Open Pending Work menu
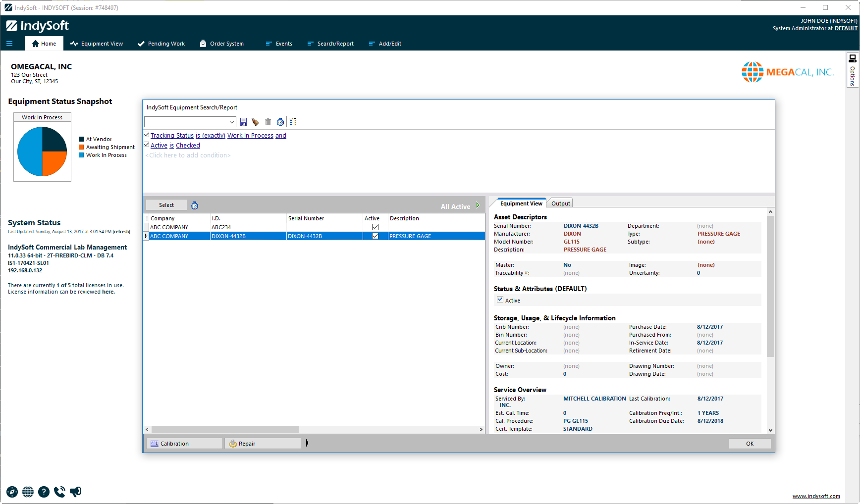The height and width of the screenshot is (504, 860). 161,44
